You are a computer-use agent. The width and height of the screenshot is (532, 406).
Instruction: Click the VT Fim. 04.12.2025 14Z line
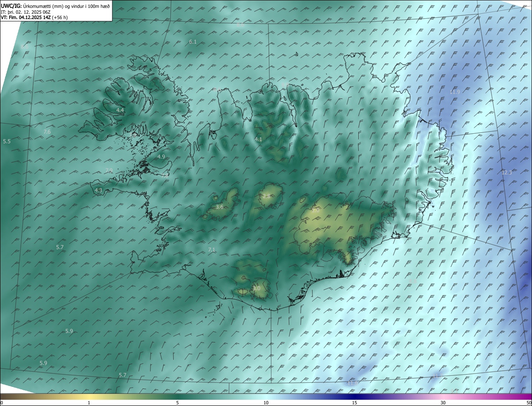(34, 17)
